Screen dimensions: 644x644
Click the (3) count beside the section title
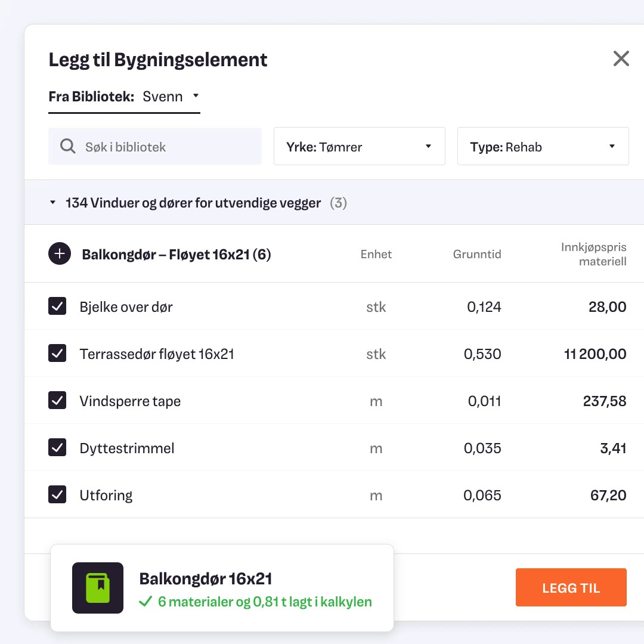339,203
